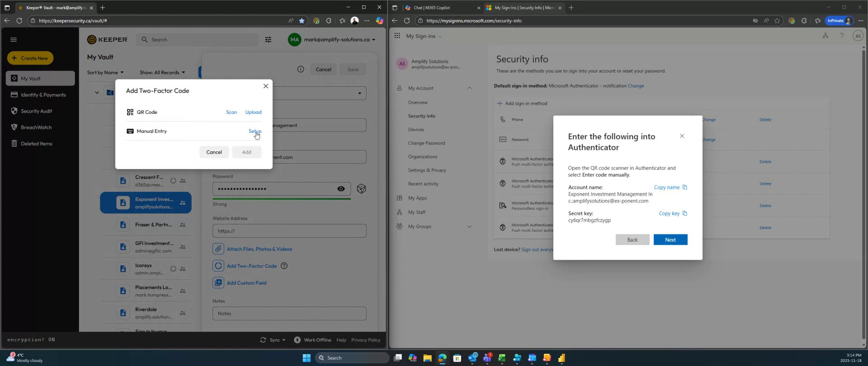Open Devices in My Account menu
Screen dimensions: 868x366
click(x=416, y=129)
